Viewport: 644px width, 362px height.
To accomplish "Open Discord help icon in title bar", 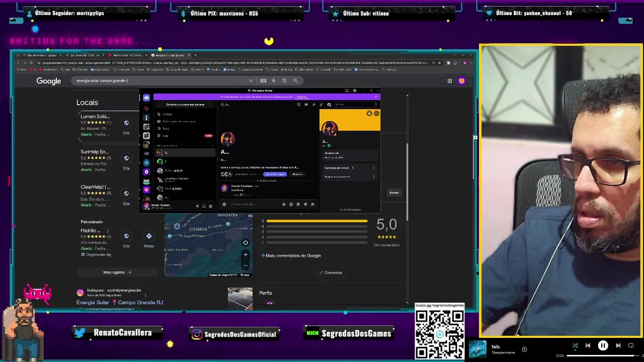I will click(x=355, y=90).
